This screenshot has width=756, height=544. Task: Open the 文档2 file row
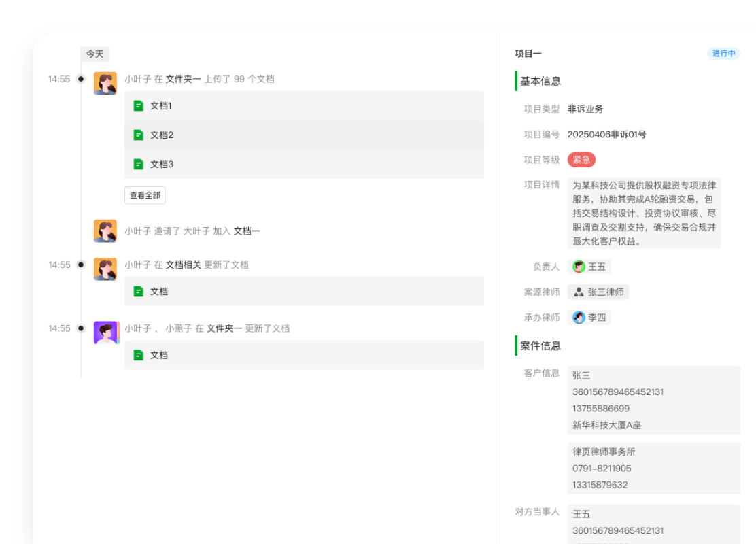304,135
